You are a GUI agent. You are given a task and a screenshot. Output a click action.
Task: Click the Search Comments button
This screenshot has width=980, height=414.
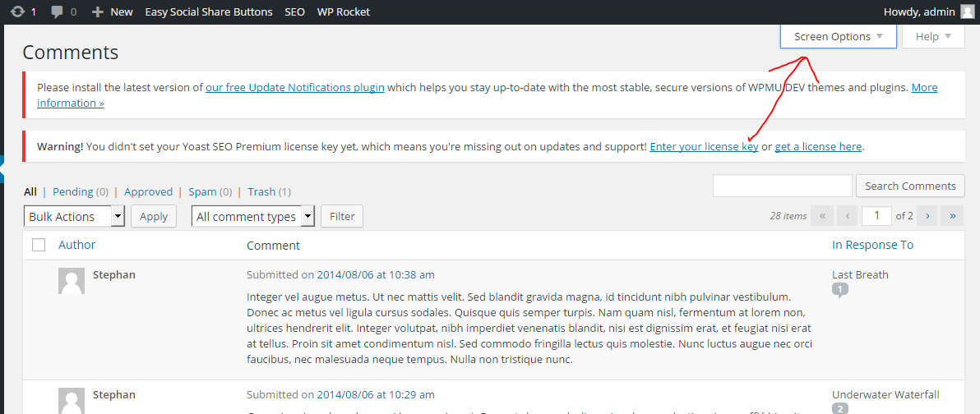910,186
